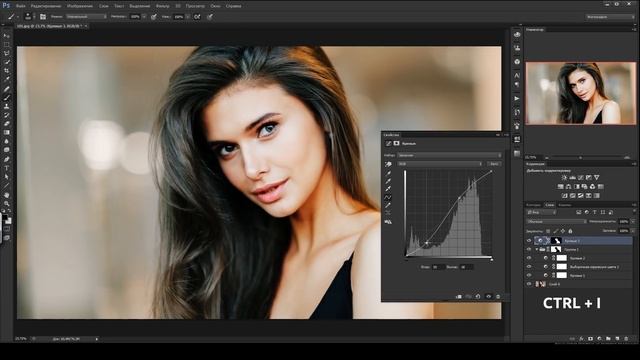Open the Image menu

[x=80, y=6]
